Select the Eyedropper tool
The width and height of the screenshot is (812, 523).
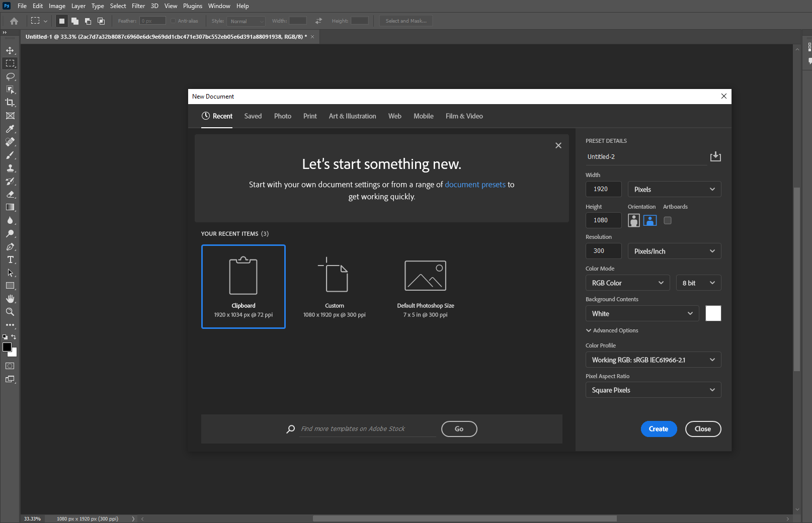(10, 129)
